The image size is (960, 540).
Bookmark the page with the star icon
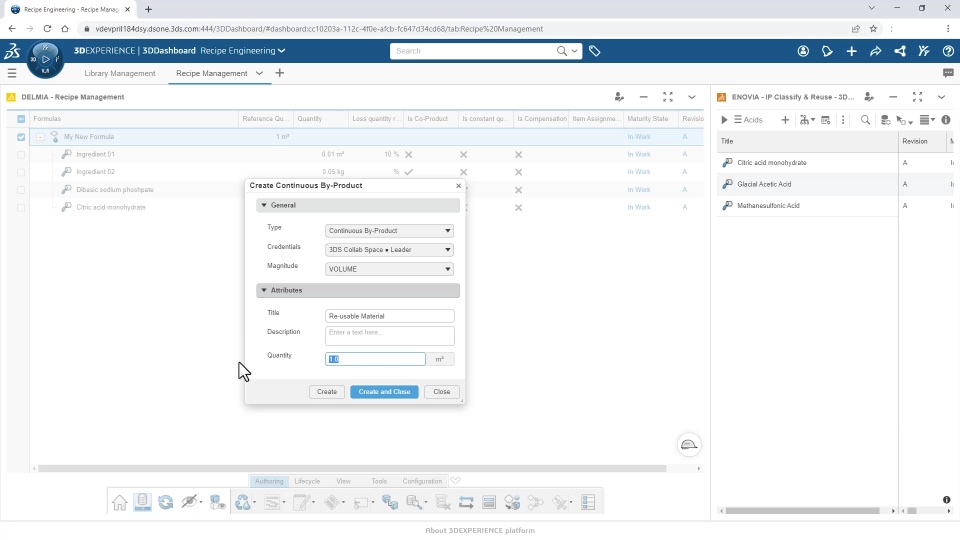(873, 29)
